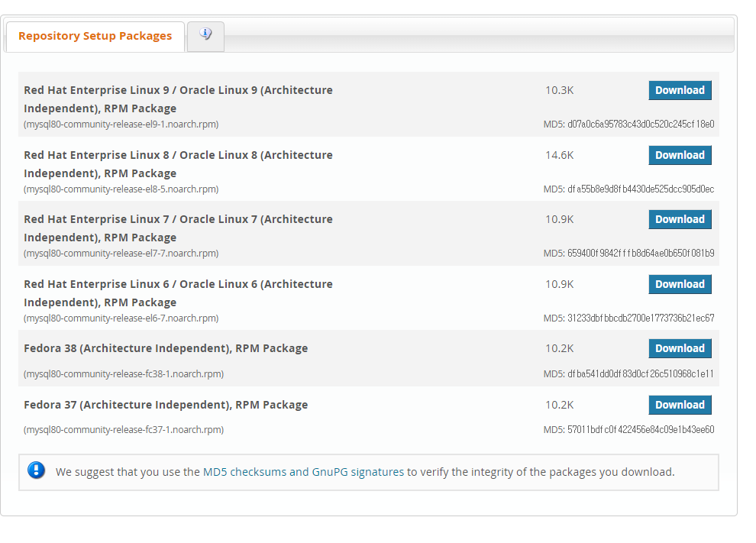Open the info speech-bubble tab
This screenshot has height=543, width=756.
click(206, 36)
